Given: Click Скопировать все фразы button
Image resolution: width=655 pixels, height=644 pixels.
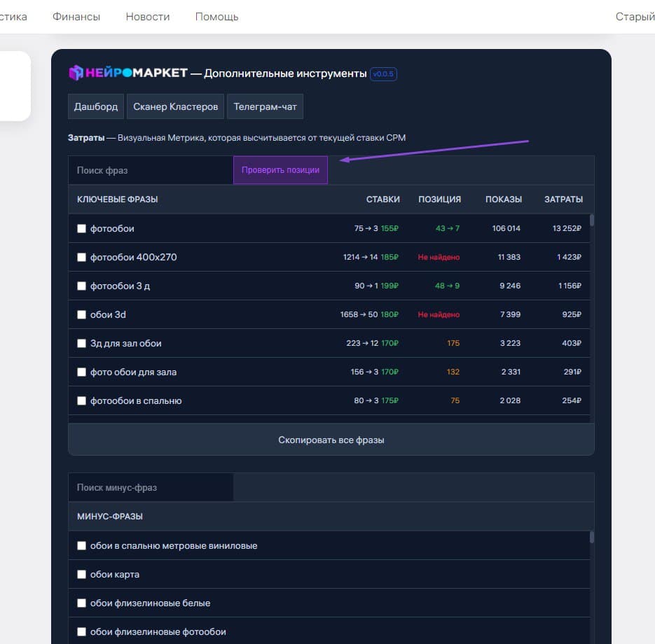Looking at the screenshot, I should pyautogui.click(x=331, y=440).
